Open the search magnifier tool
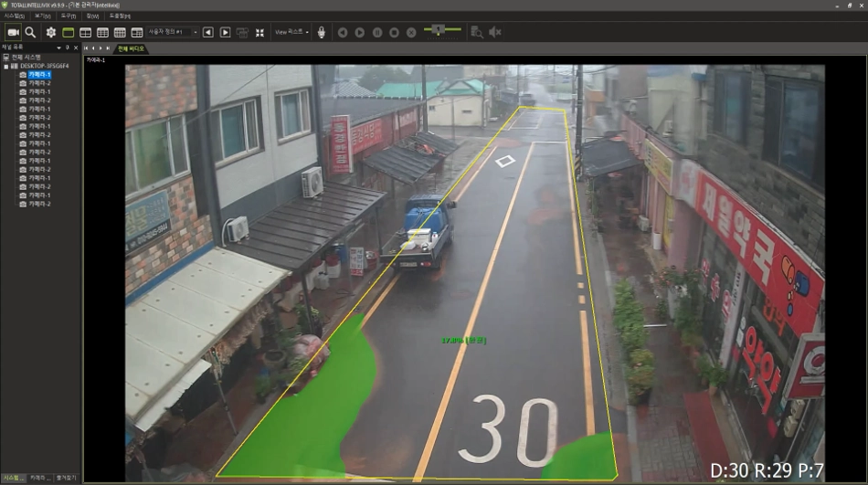Image resolution: width=868 pixels, height=485 pixels. (x=30, y=32)
